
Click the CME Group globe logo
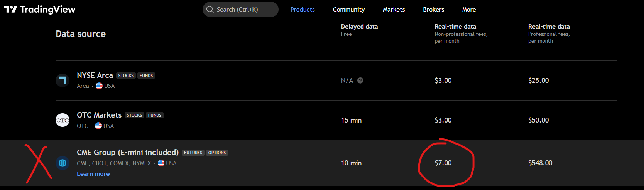pos(63,163)
